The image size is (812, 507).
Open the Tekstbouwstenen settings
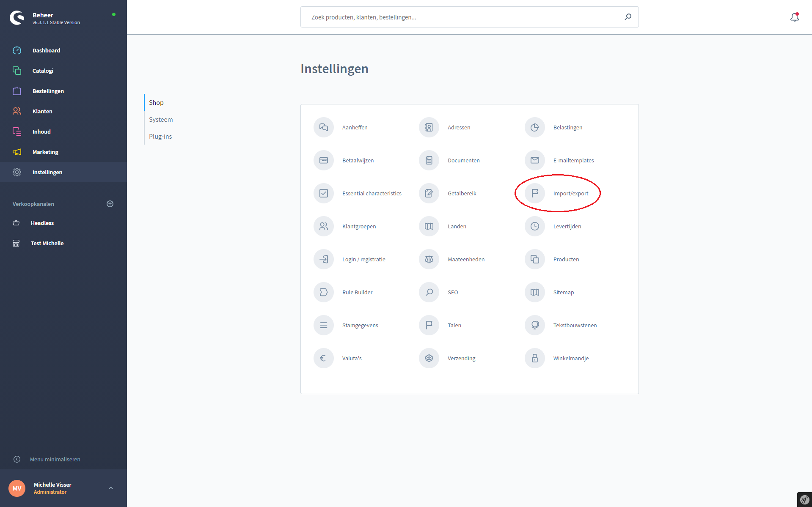click(x=575, y=325)
